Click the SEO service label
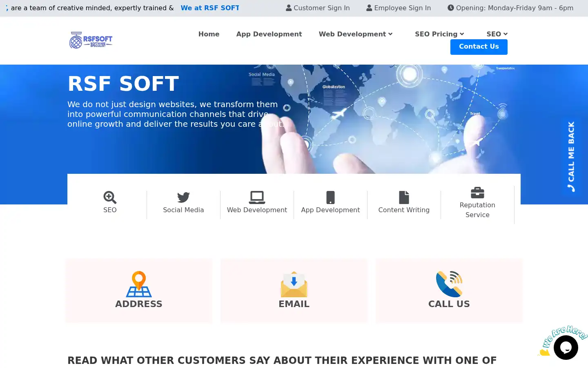This screenshot has width=588, height=368. click(110, 210)
